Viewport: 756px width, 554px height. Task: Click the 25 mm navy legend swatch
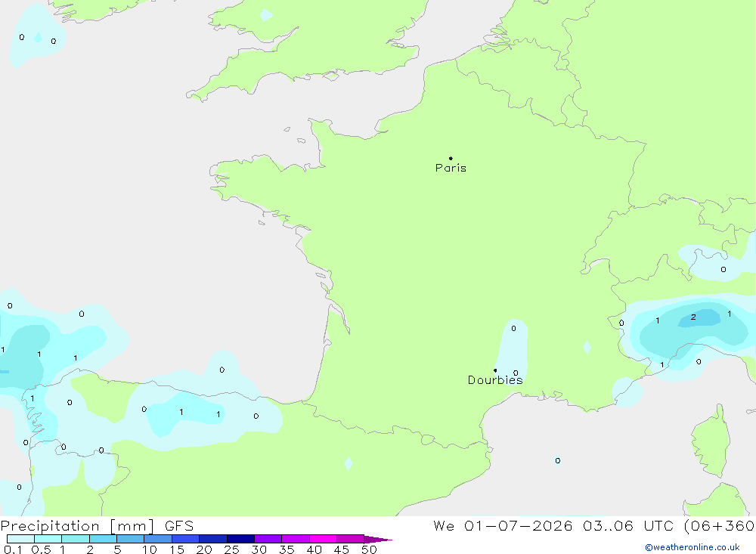click(x=240, y=539)
